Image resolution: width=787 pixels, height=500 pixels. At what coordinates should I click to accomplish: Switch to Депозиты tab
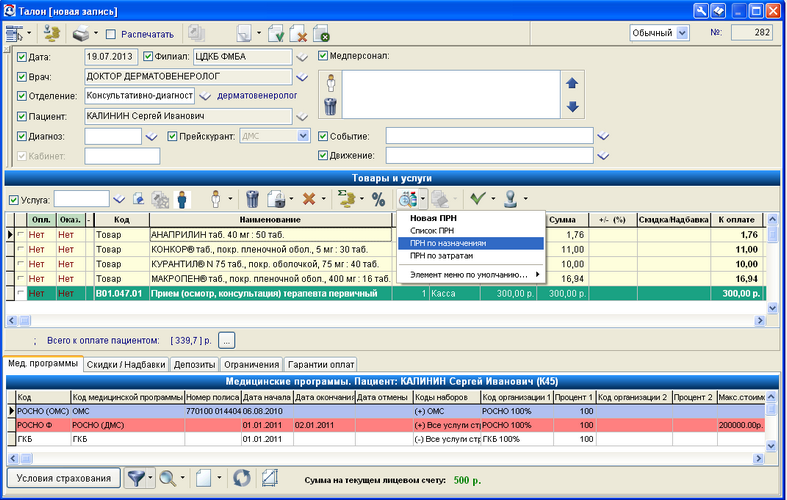click(194, 365)
